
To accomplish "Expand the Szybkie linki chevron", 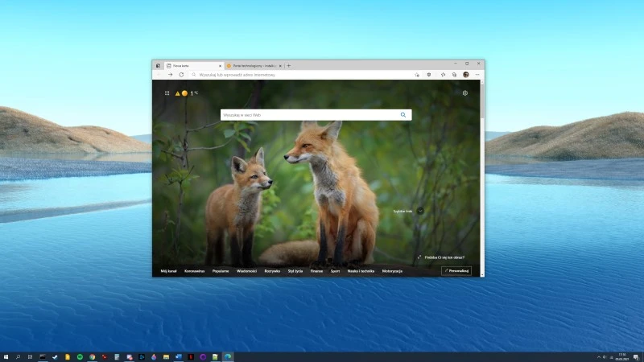I will pos(420,211).
